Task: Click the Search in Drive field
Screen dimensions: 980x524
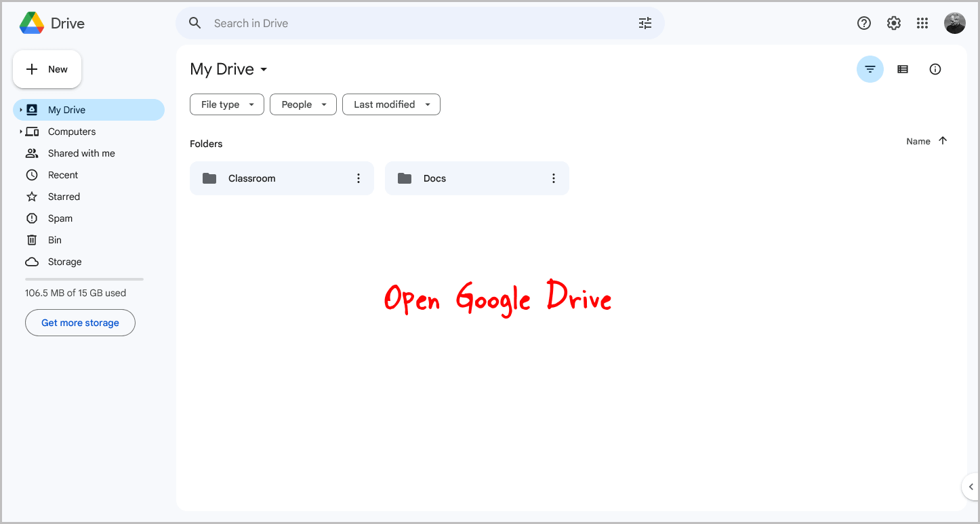Action: (420, 23)
